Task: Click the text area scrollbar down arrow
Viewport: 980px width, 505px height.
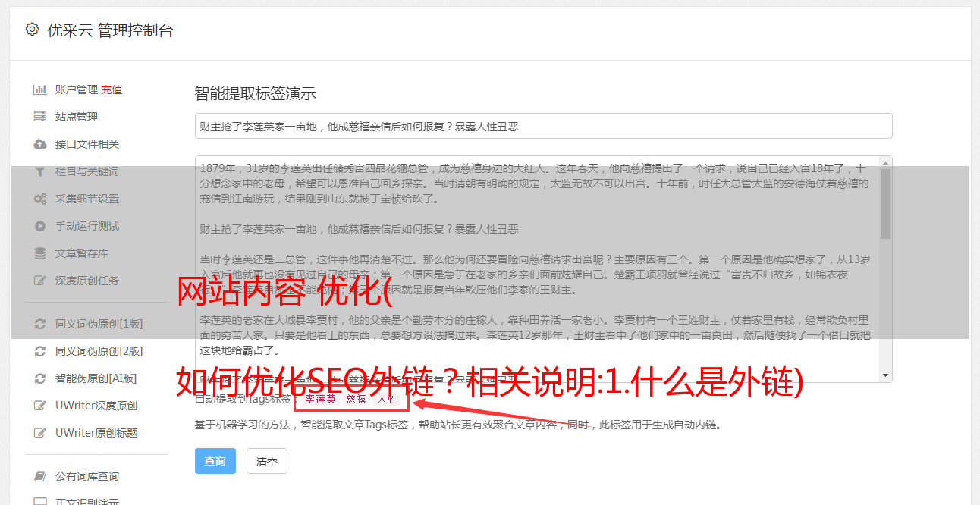Action: click(x=886, y=375)
